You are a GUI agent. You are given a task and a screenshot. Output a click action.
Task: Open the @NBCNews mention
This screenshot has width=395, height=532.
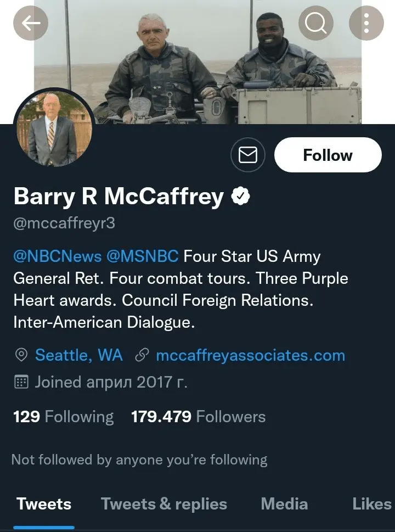(x=58, y=256)
